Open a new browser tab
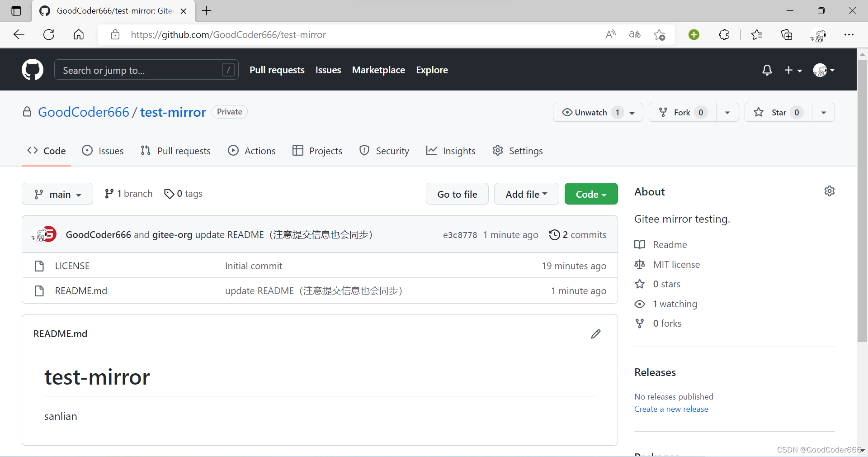Screen dimensions: 868x457 tap(207, 11)
